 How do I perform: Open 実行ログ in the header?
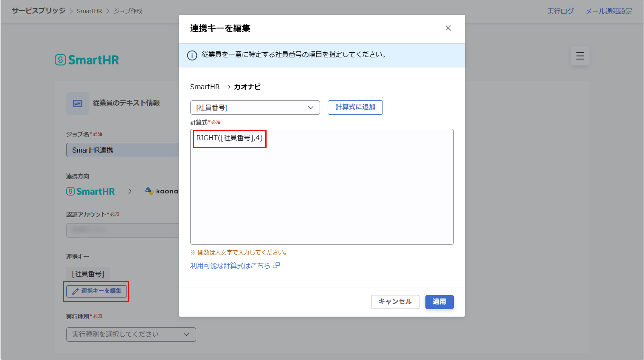(x=560, y=11)
